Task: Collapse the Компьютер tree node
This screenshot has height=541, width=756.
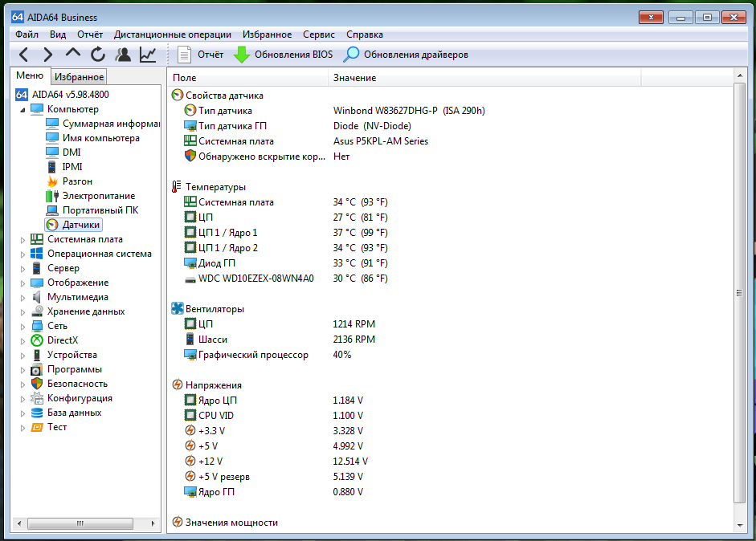Action: point(22,109)
